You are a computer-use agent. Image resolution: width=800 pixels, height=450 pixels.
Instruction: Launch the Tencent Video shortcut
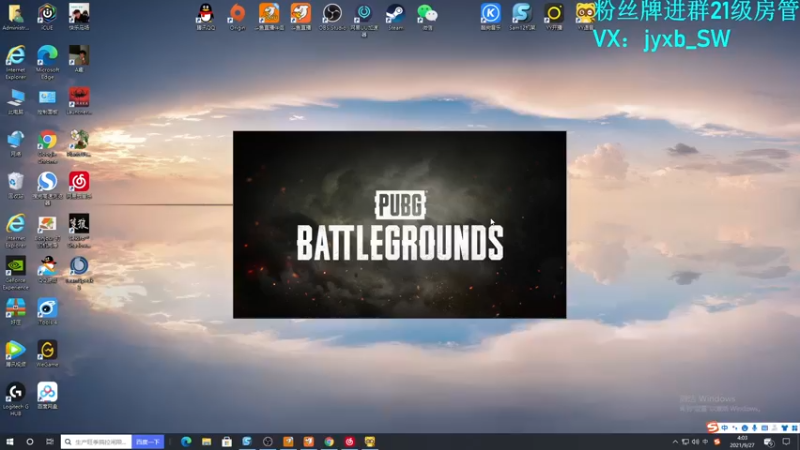pos(15,354)
